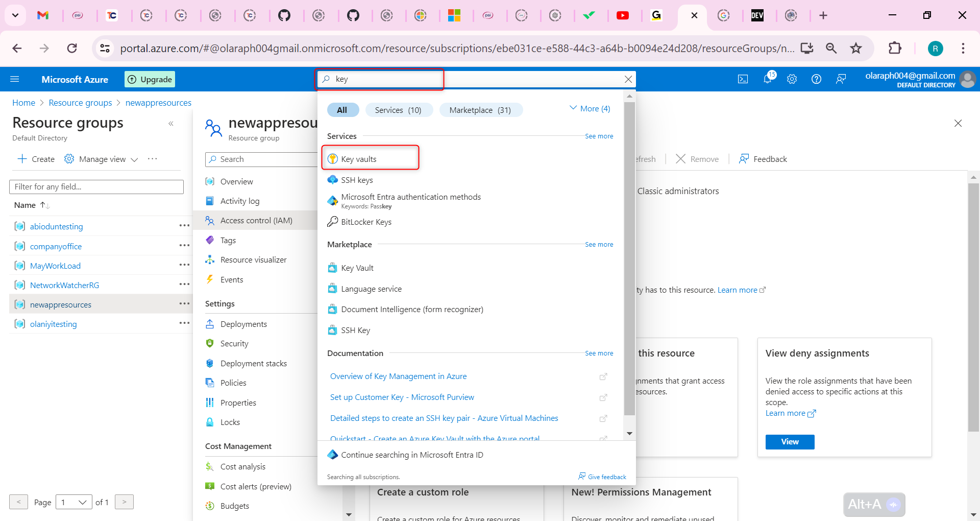Open NetworkWatcherRG resource group
This screenshot has width=980, height=521.
(x=64, y=285)
